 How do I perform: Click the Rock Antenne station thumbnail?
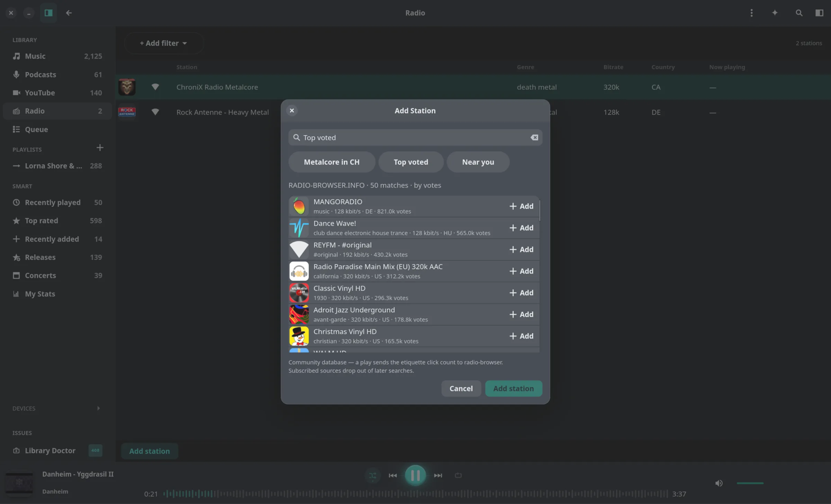pyautogui.click(x=127, y=112)
